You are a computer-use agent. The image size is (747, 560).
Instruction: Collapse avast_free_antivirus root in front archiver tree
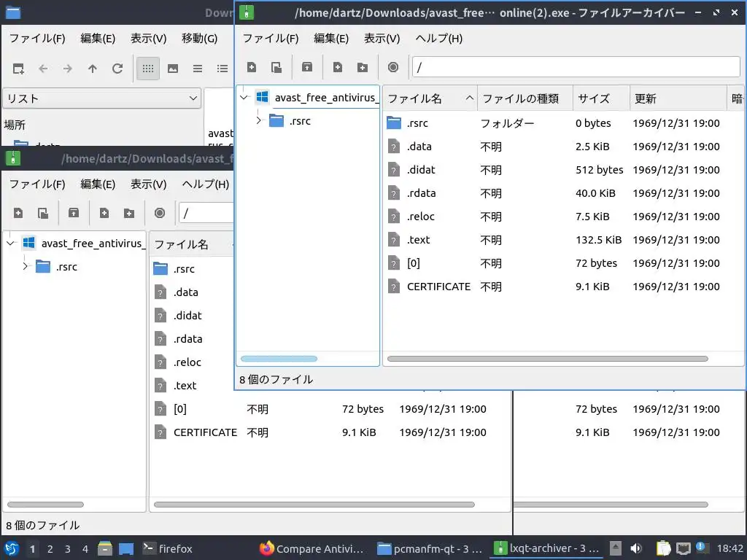244,98
